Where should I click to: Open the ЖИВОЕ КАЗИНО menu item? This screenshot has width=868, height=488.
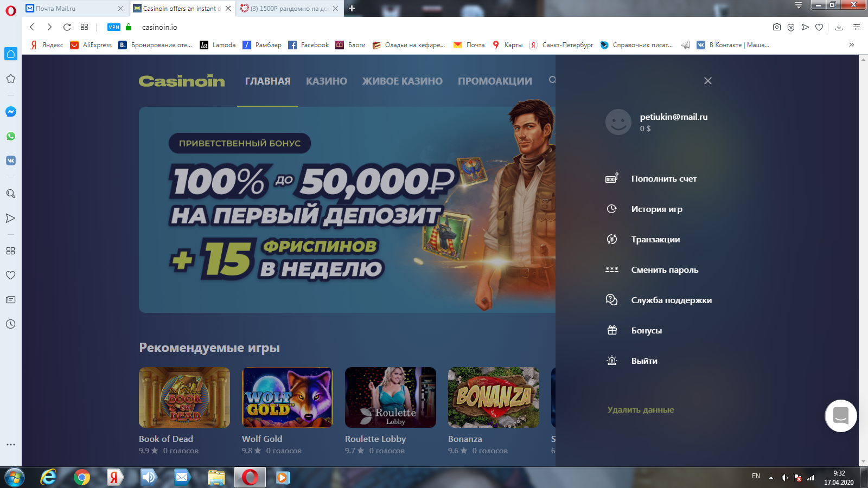[403, 81]
